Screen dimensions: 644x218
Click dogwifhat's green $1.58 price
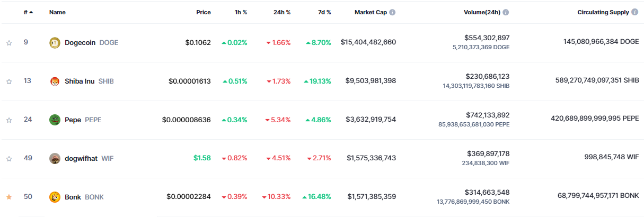pyautogui.click(x=202, y=158)
